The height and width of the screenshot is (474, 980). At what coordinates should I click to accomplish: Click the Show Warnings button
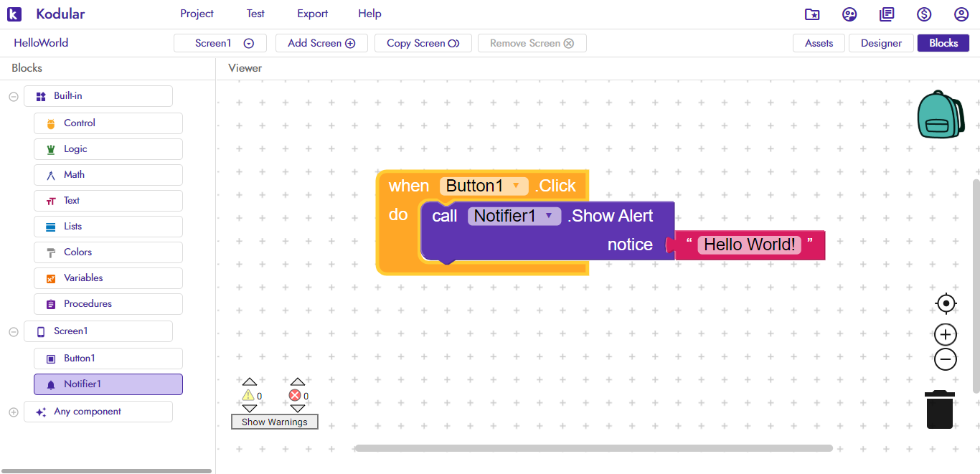pyautogui.click(x=275, y=422)
